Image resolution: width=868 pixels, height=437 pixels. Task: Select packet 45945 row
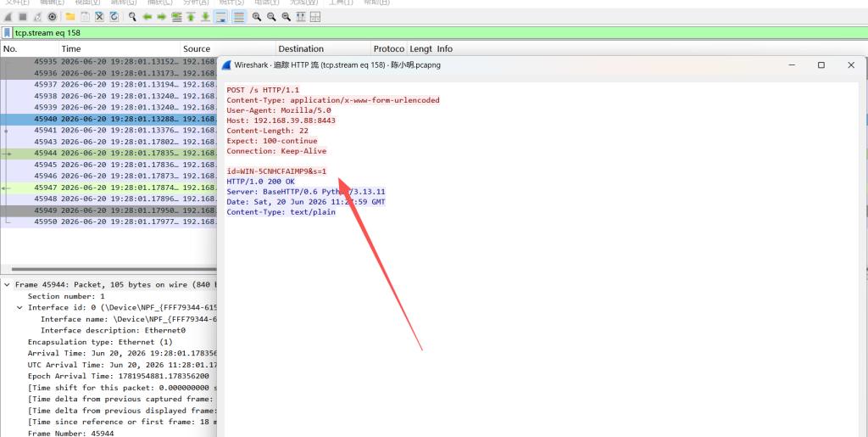[x=108, y=165]
